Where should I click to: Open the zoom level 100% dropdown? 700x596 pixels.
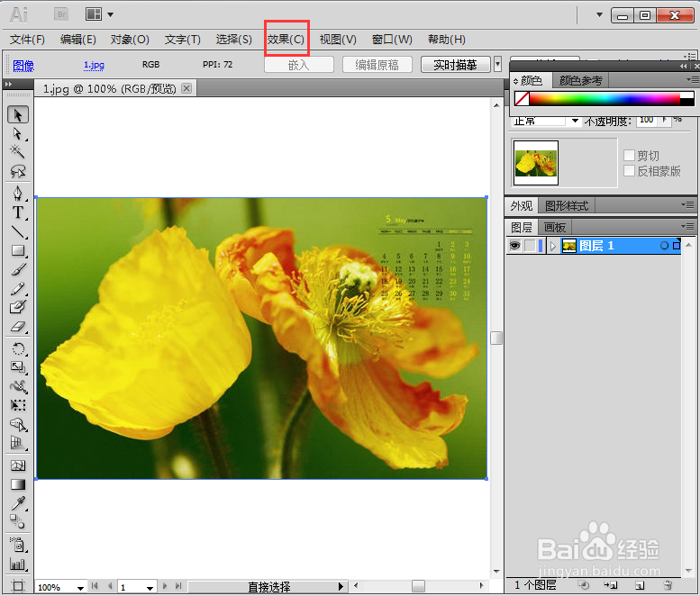tap(80, 588)
